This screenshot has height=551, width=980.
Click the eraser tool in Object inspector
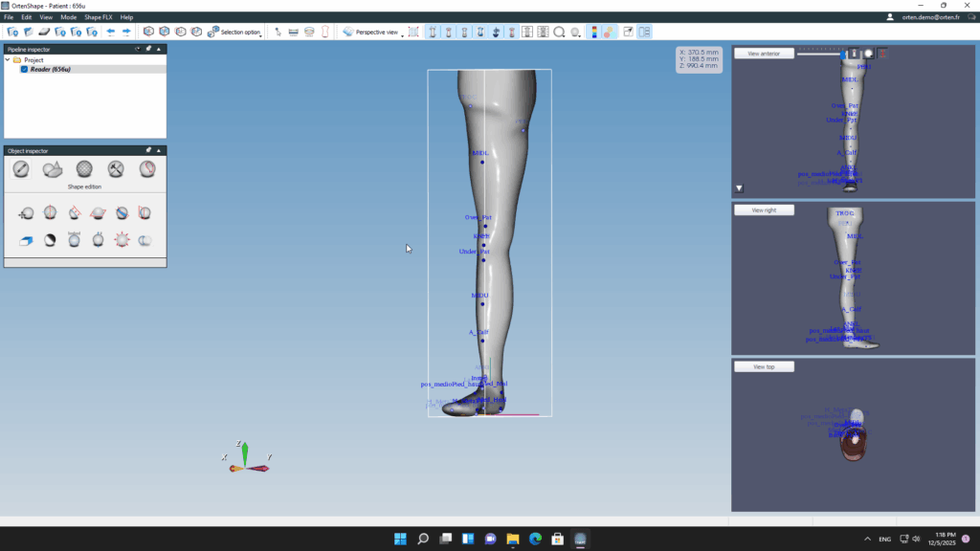point(26,240)
